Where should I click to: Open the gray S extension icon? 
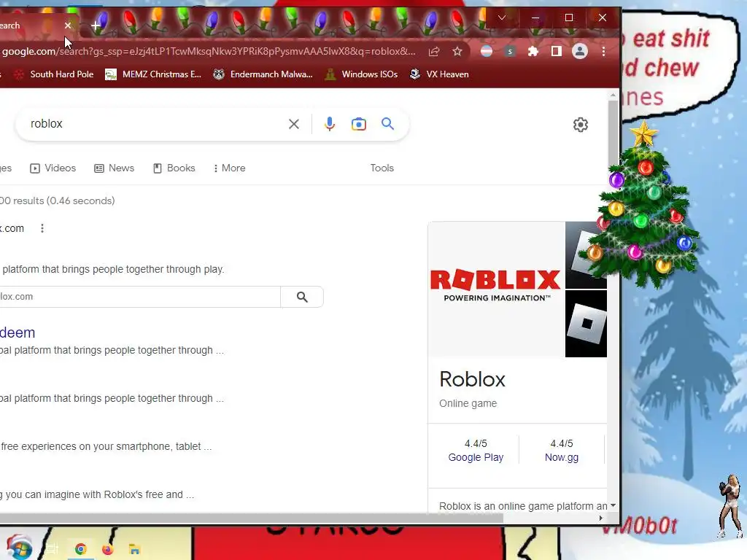(x=510, y=51)
